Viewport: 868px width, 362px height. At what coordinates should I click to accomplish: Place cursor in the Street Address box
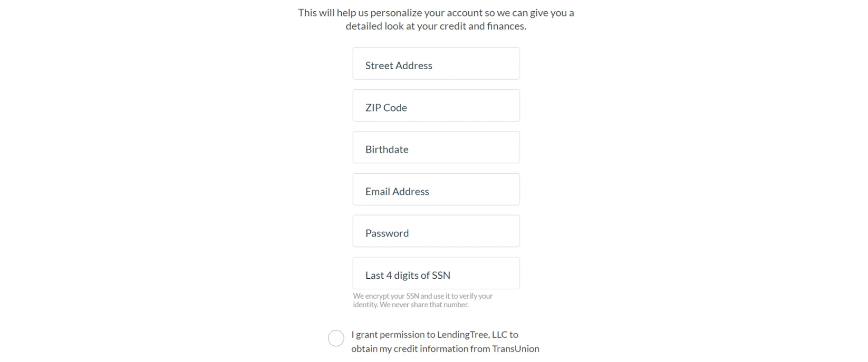pos(435,63)
